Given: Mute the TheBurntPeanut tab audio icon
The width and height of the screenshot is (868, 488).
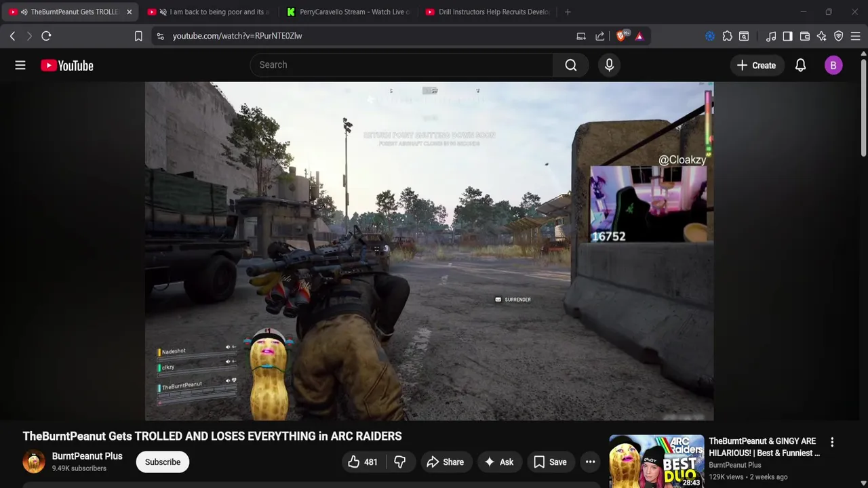Looking at the screenshot, I should coord(24,12).
